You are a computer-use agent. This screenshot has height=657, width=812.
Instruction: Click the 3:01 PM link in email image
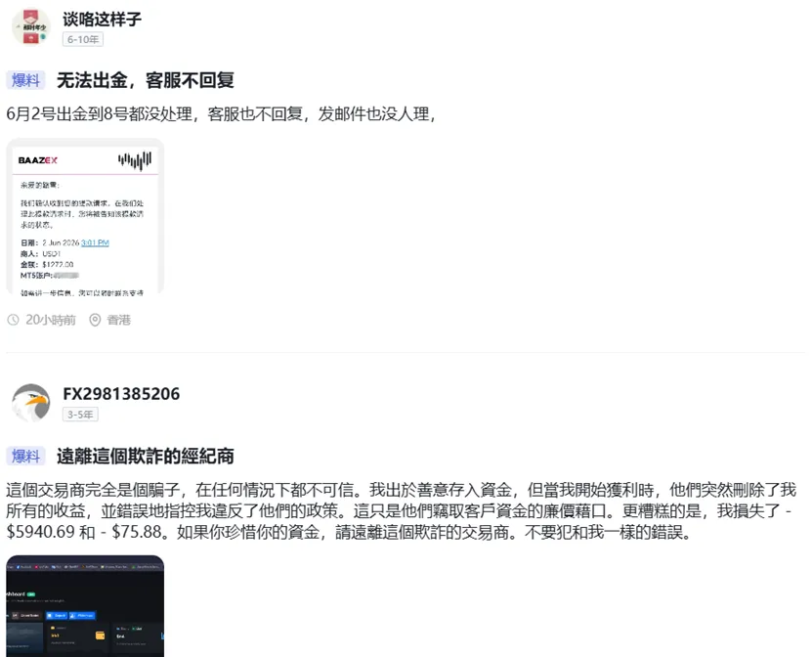pyautogui.click(x=96, y=242)
